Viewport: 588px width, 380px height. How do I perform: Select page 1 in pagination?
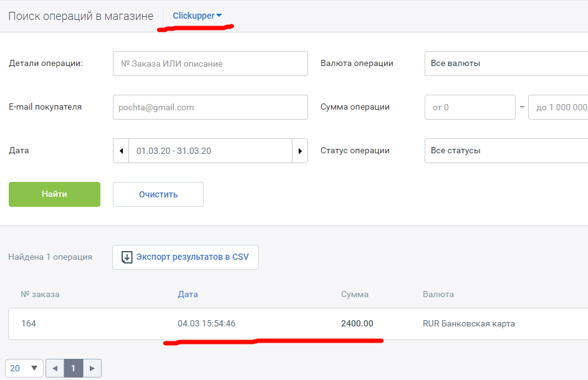click(x=73, y=368)
